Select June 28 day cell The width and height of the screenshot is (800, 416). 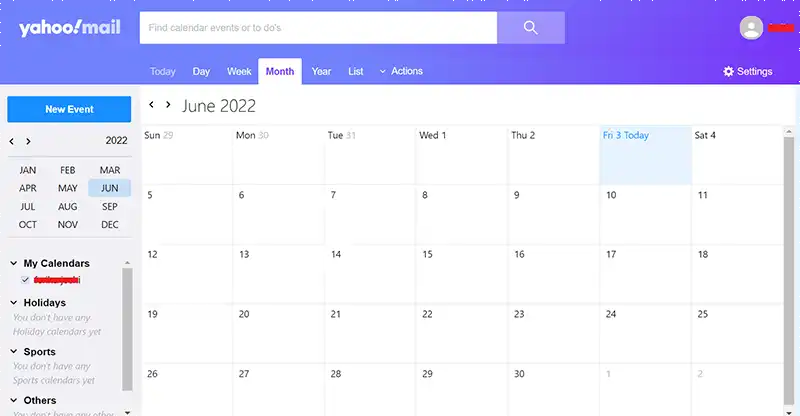(370, 390)
